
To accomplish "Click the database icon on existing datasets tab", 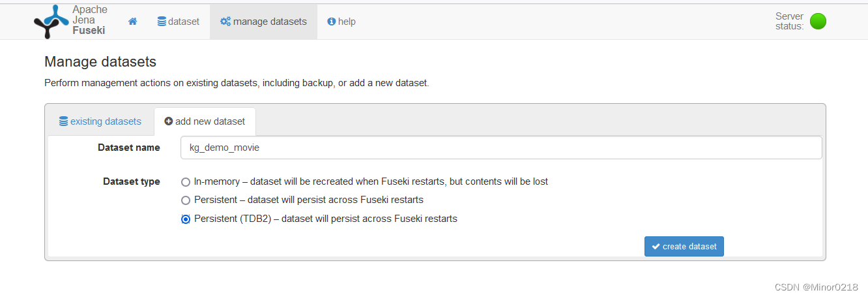I will click(x=63, y=121).
